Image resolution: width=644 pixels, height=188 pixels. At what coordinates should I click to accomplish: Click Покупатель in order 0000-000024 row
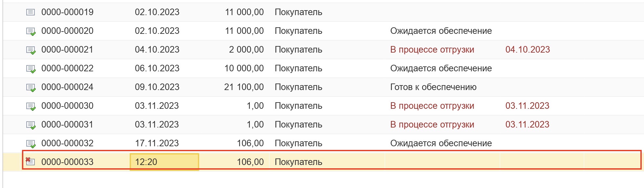pos(298,87)
